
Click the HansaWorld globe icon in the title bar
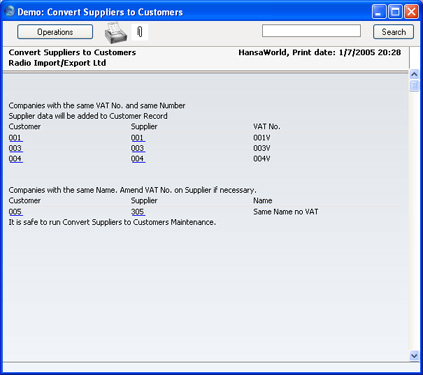pos(10,11)
